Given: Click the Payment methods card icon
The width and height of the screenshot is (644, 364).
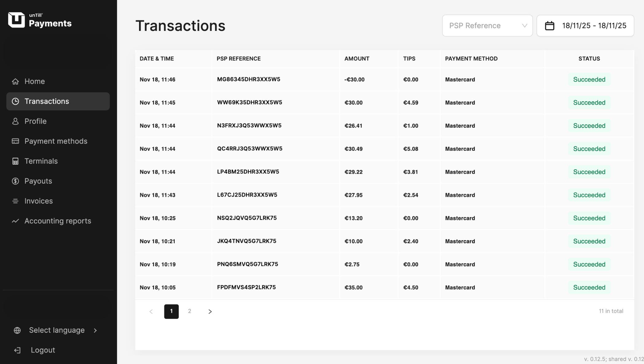Looking at the screenshot, I should point(15,141).
